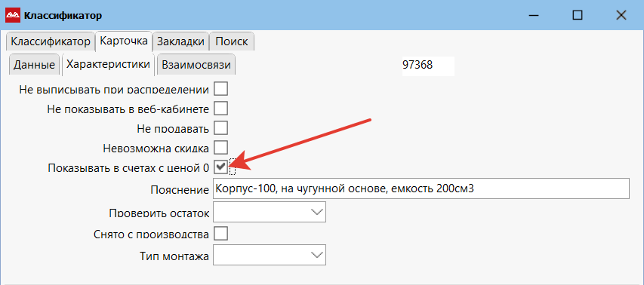Viewport: 644px width, 285px height.
Task: Open the Карточка tab
Action: [124, 41]
